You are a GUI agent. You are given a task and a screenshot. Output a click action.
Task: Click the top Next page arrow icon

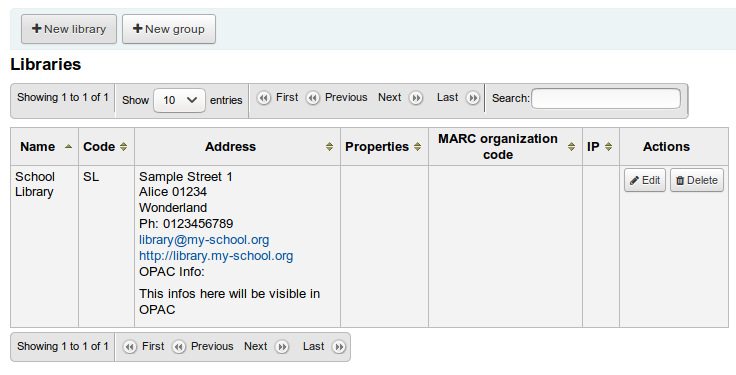pos(415,98)
